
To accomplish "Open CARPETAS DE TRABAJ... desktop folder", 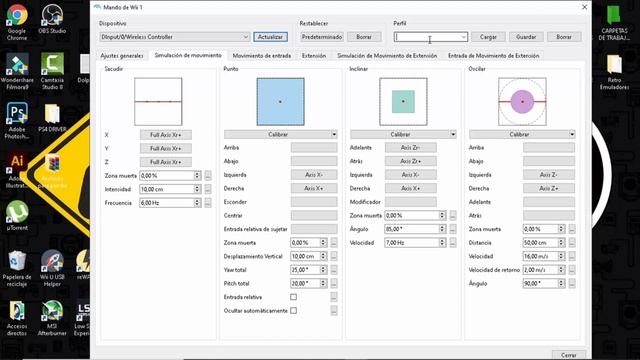I will [x=614, y=22].
